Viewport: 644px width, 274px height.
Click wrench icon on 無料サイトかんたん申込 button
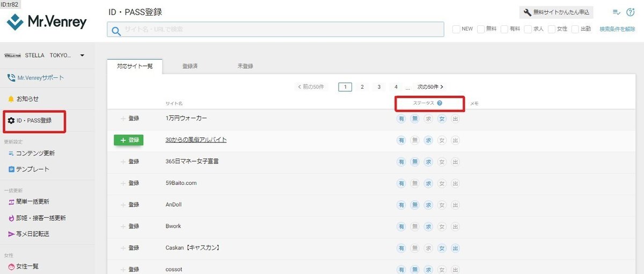[528, 12]
